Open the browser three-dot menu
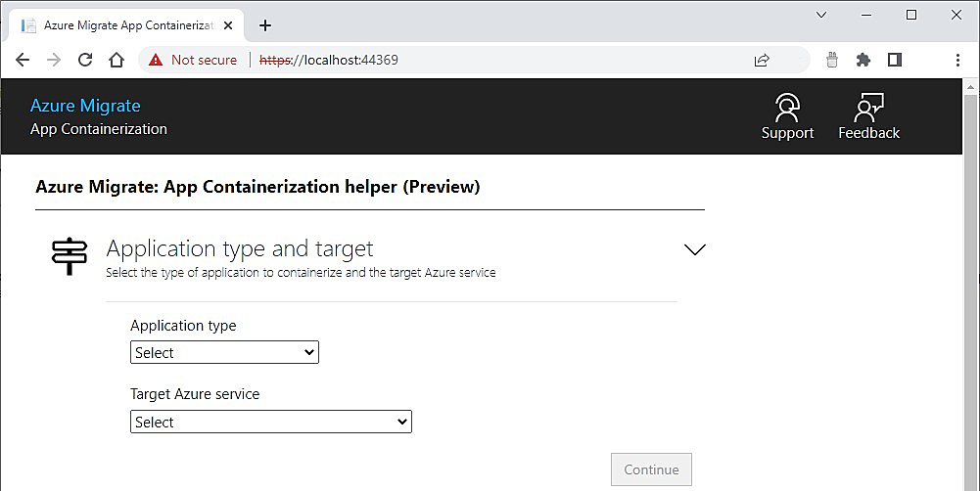The image size is (980, 491). (x=957, y=60)
